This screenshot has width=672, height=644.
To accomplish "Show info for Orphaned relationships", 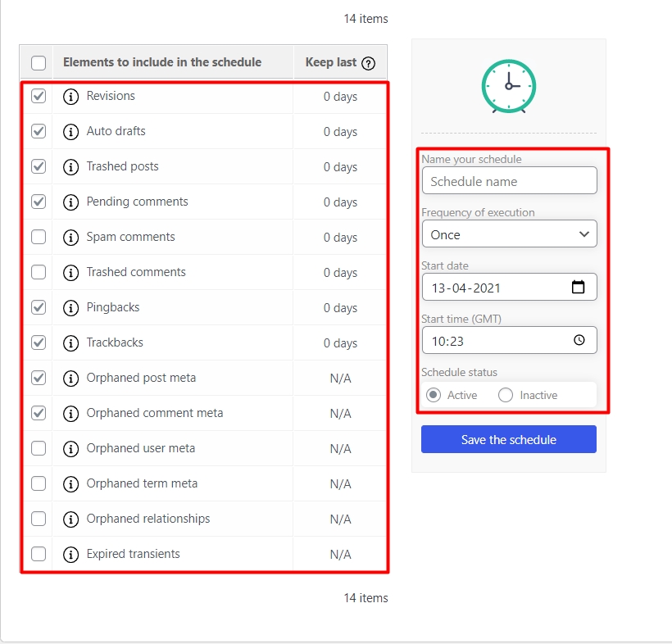I will pos(70,519).
